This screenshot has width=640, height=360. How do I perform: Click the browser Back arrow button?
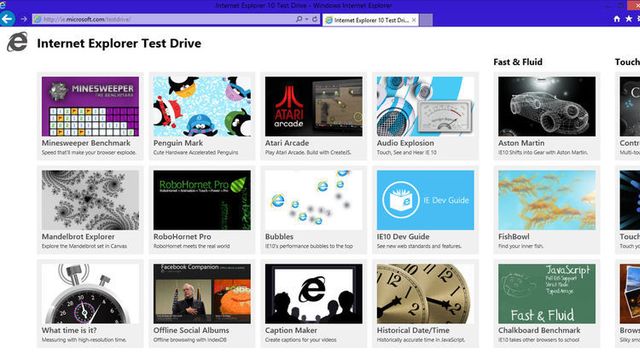tap(7, 19)
